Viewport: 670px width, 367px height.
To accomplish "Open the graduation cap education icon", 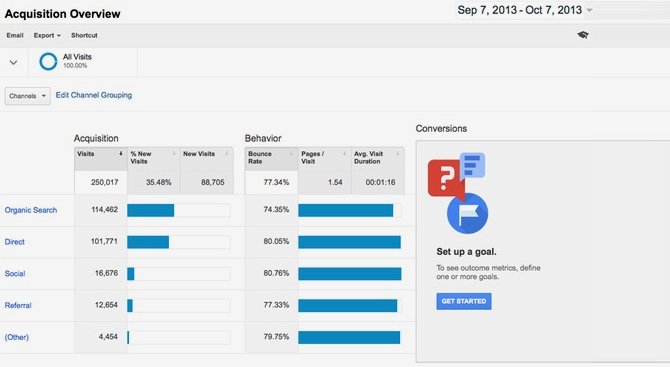I will pos(583,35).
